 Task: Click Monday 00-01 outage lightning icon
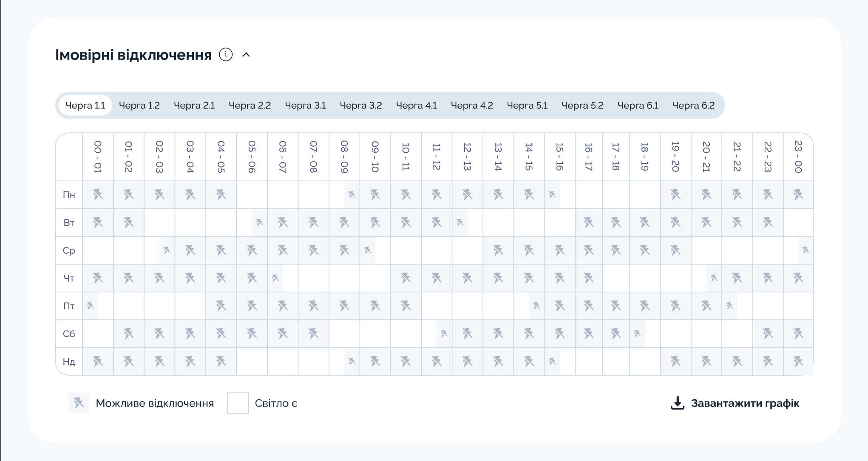pos(98,195)
